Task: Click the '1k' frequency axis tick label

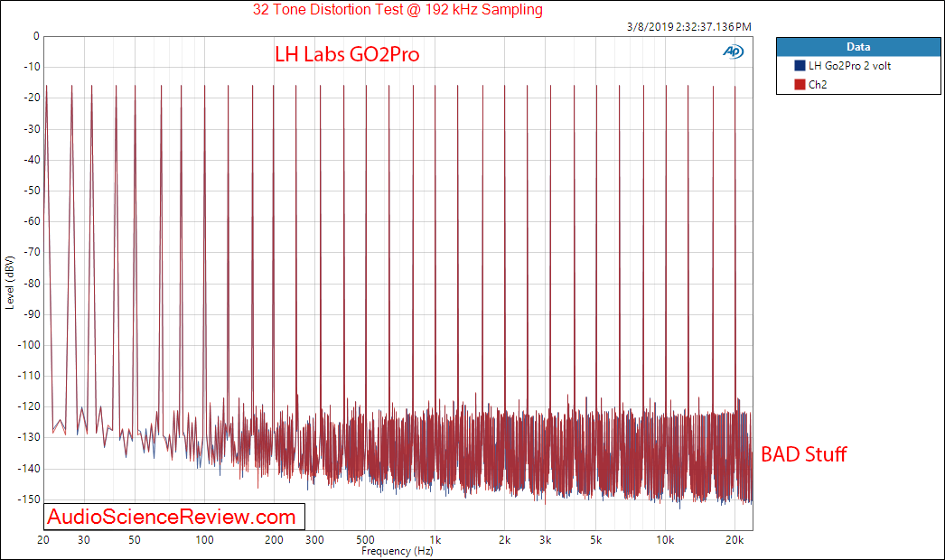Action: [x=435, y=540]
